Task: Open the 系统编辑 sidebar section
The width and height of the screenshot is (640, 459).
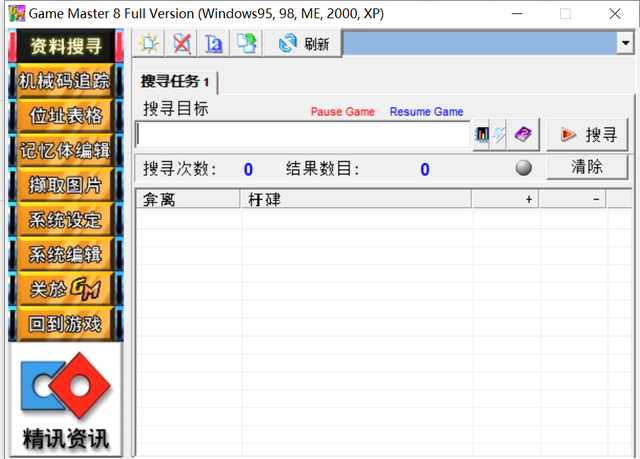Action: click(66, 255)
